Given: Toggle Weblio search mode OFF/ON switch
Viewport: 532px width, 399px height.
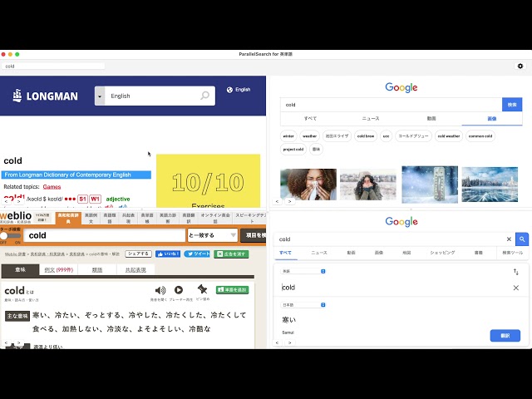Looking at the screenshot, I should coord(10,236).
